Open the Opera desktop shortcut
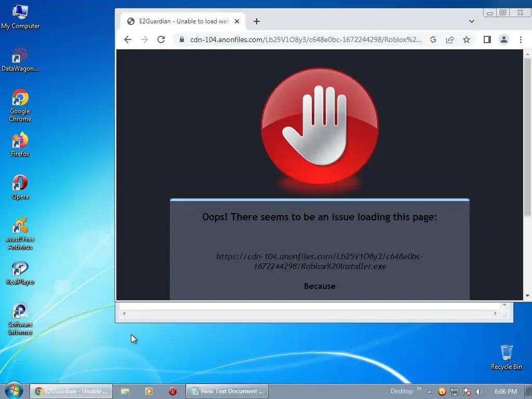Screen dimensions: 532x399 20,187
